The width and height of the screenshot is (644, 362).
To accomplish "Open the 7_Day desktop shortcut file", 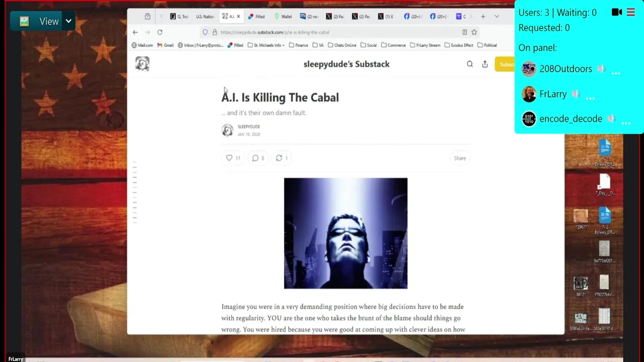I will click(x=604, y=185).
